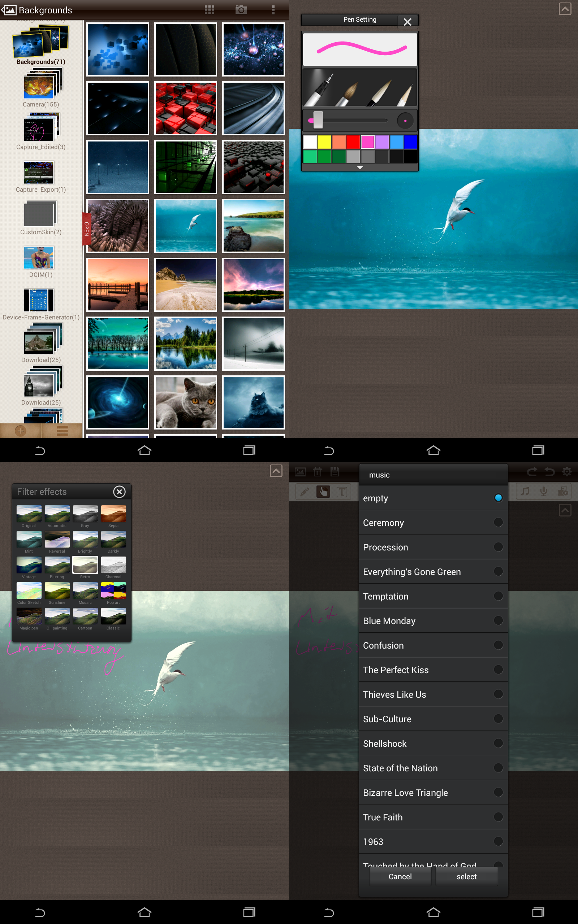Apply the Vintage filter
Viewport: 578px width, 924px height.
[29, 567]
